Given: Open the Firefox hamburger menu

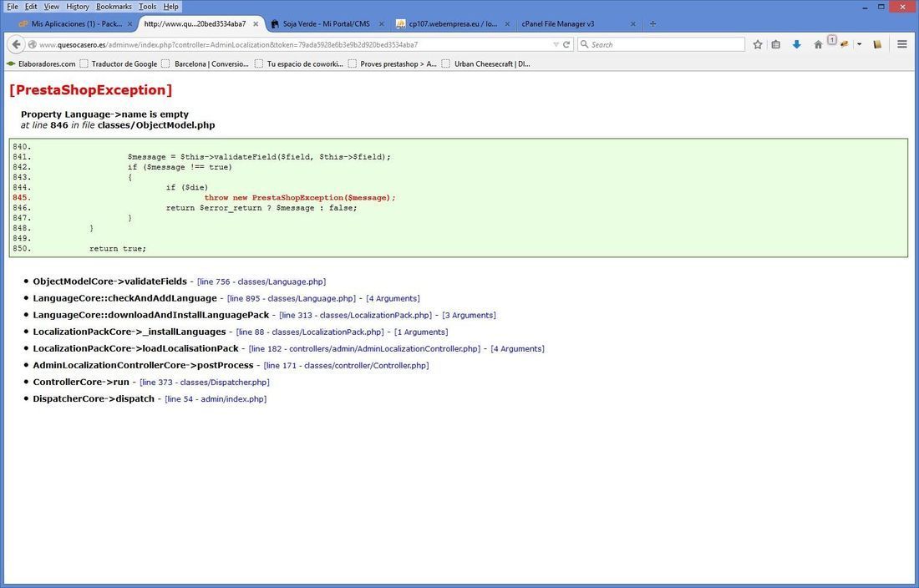Looking at the screenshot, I should [902, 44].
